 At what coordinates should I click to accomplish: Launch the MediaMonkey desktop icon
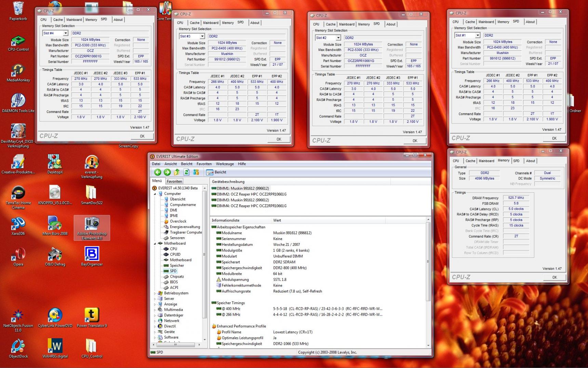pos(18,73)
